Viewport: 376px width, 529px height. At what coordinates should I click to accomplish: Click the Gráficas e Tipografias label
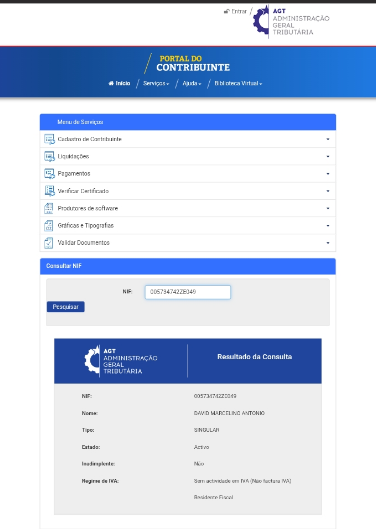tap(86, 226)
